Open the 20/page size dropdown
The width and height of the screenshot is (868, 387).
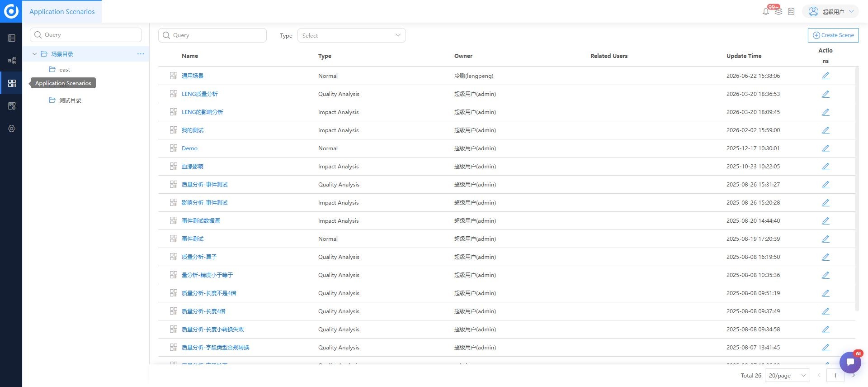[x=787, y=375]
